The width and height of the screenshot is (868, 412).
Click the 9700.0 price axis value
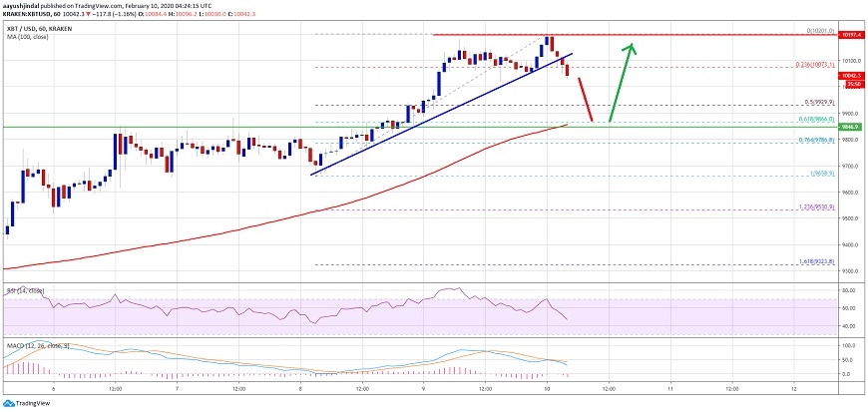[x=850, y=167]
